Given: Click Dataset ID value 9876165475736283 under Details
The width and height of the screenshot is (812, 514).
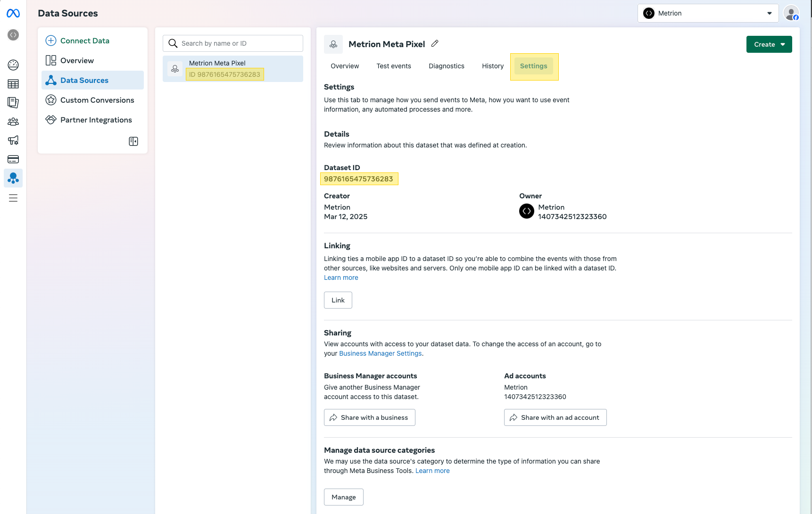Looking at the screenshot, I should (358, 179).
